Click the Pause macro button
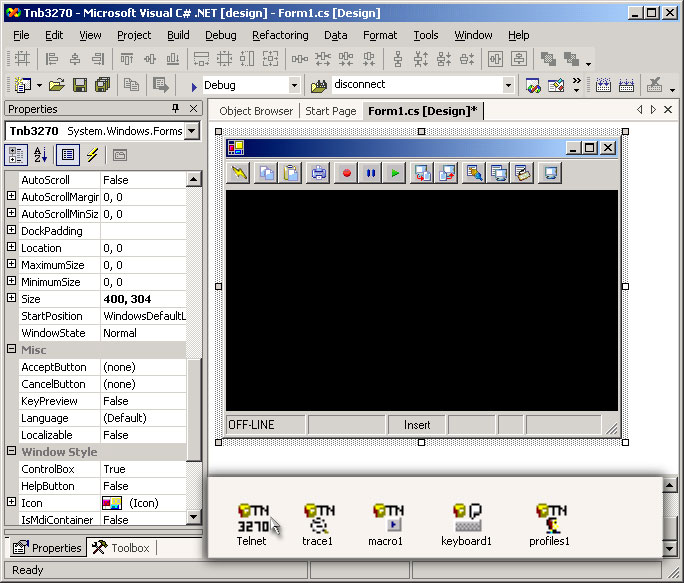This screenshot has width=684, height=583. (371, 173)
